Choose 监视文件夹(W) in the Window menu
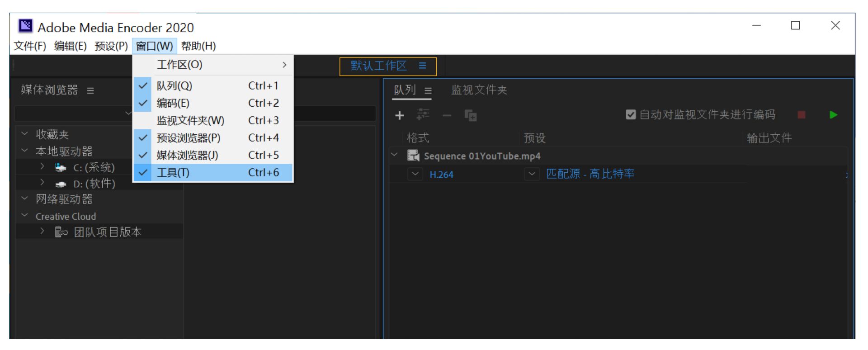The width and height of the screenshot is (868, 350). click(213, 121)
